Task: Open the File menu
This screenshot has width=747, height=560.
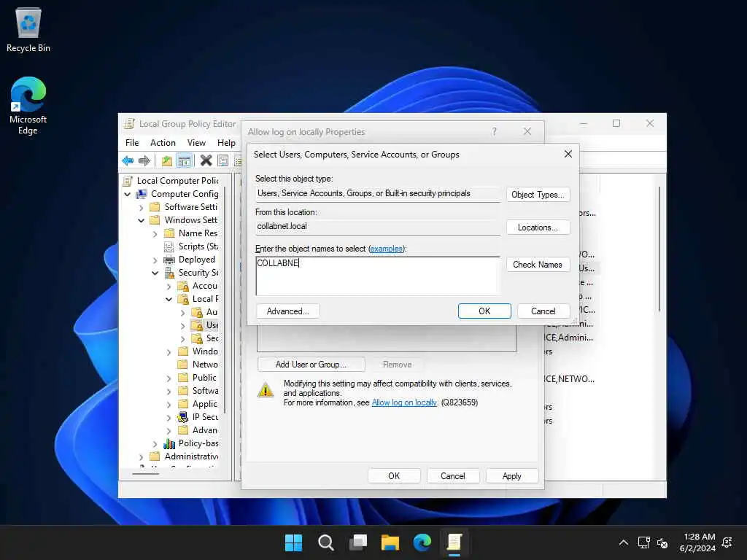Action: click(x=132, y=142)
